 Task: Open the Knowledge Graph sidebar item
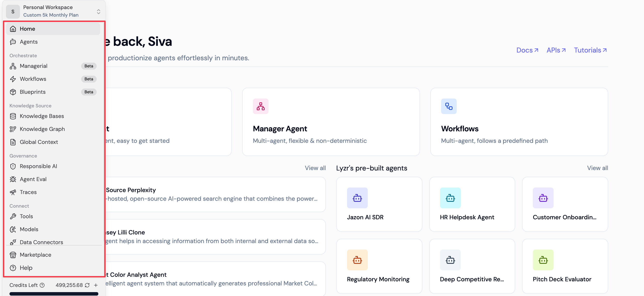click(42, 129)
